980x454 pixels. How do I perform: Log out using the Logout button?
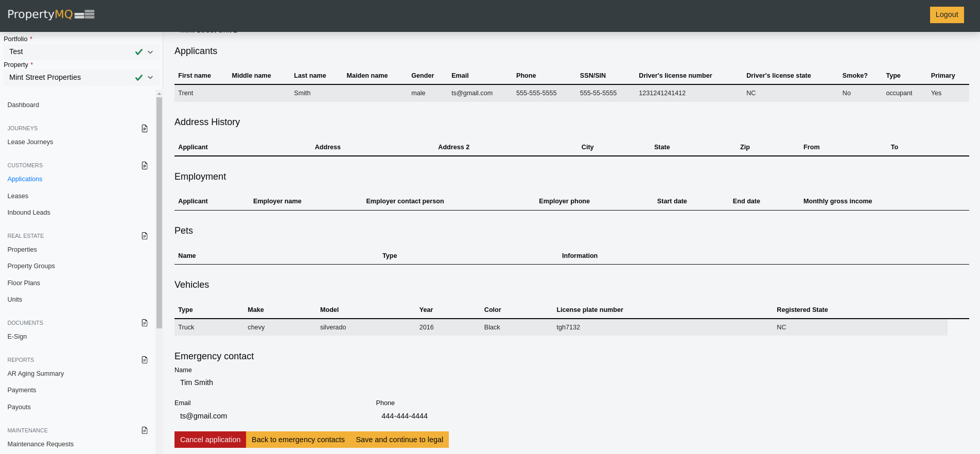947,14
